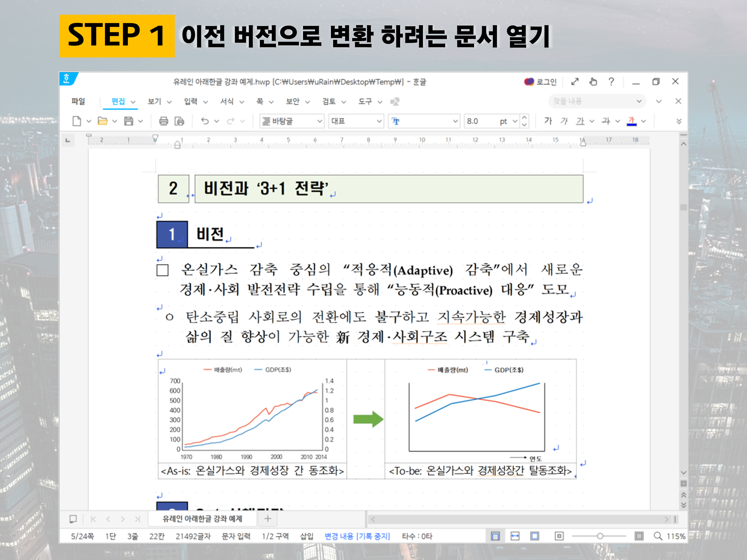The width and height of the screenshot is (747, 560).
Task: Open the 바탕글 style dropdown
Action: pos(319,121)
